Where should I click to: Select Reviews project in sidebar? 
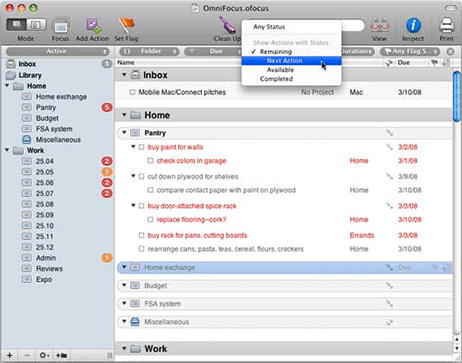point(49,268)
